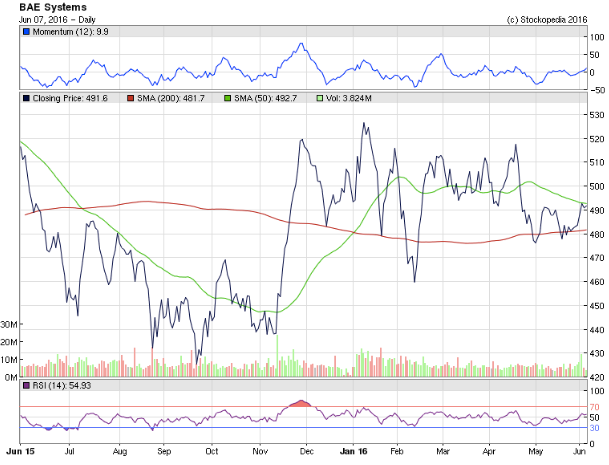The image size is (609, 465).
Task: Click the 430 price axis value
Action: (x=597, y=354)
